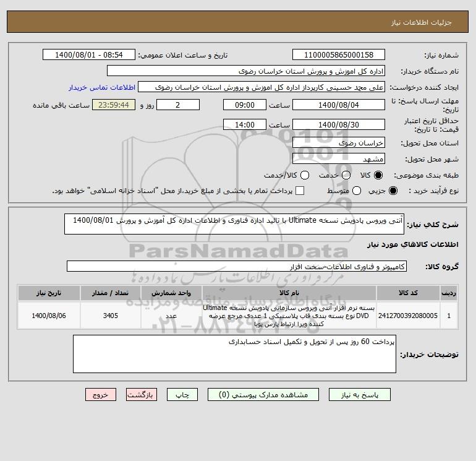
Task: Click مشاهده مدارک پیوستی (0) button
Action: point(263,394)
